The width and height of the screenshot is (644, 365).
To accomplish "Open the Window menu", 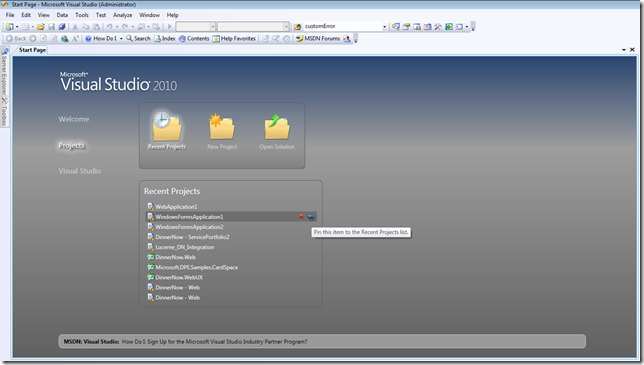I will pyautogui.click(x=149, y=15).
